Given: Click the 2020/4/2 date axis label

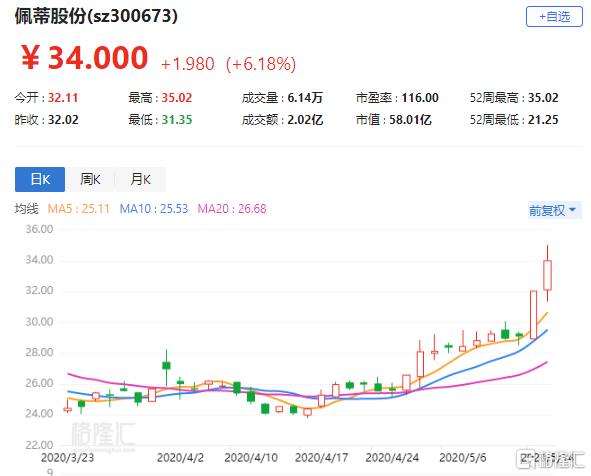Looking at the screenshot, I should click(180, 458).
